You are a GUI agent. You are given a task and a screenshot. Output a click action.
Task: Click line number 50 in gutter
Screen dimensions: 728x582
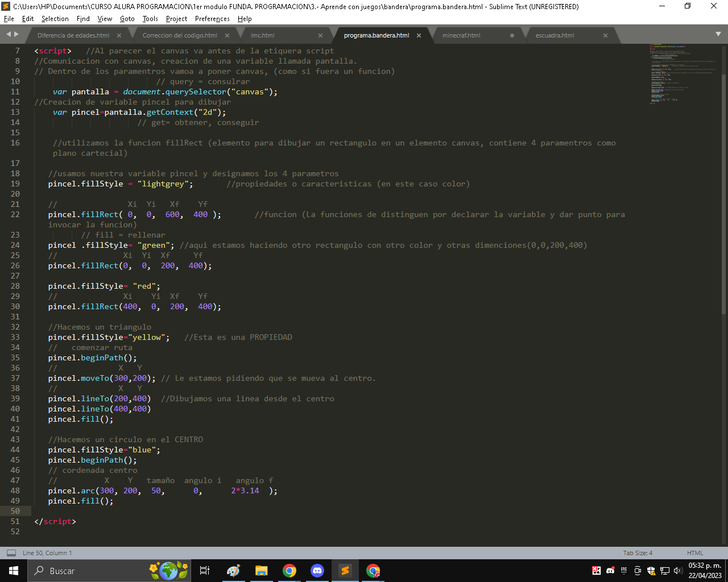15,511
